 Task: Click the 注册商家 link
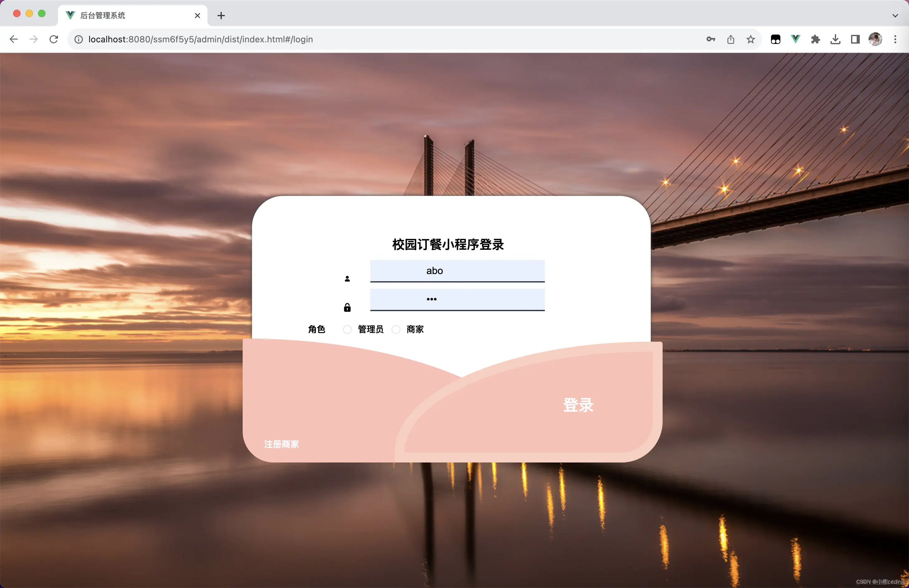click(281, 444)
